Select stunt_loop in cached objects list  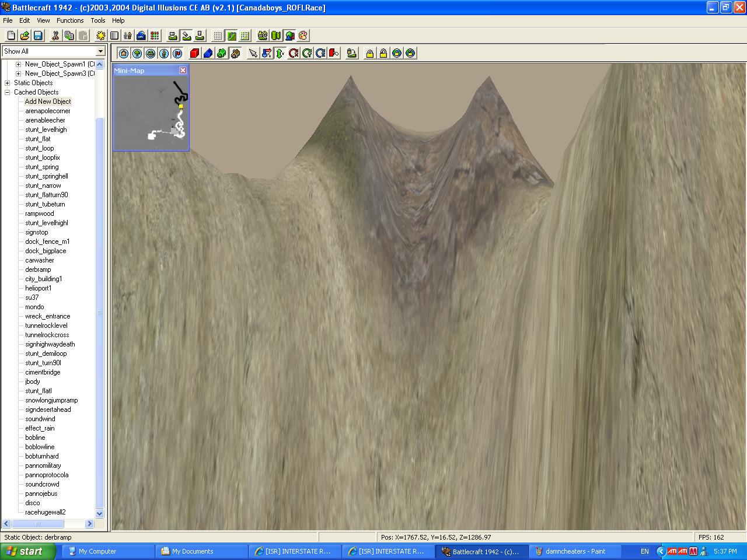40,148
